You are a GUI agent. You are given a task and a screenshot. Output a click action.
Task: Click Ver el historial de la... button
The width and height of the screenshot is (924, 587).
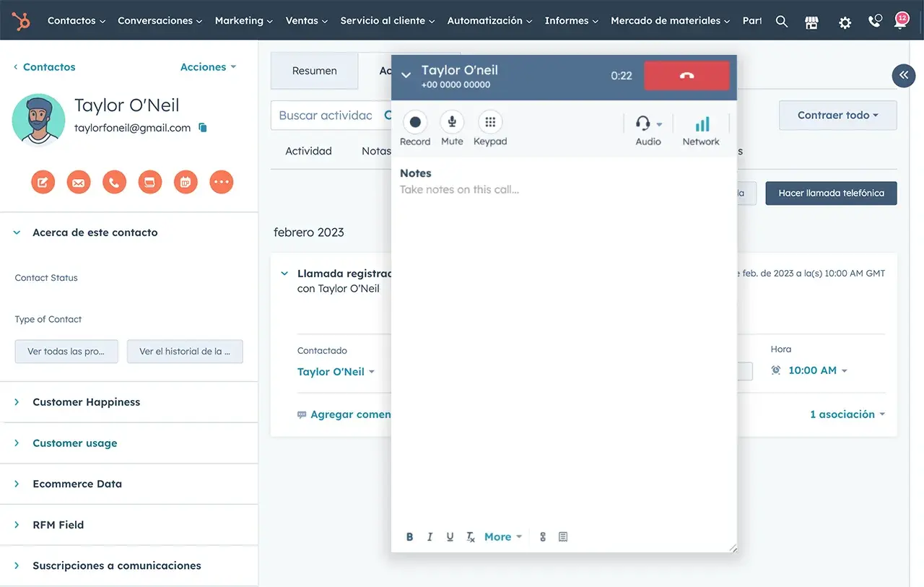point(185,352)
